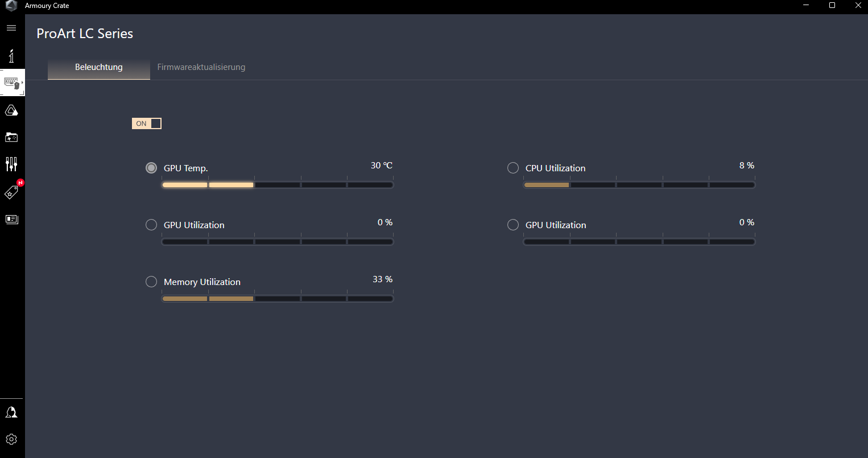Click the GPU Temp. level bar
The height and width of the screenshot is (458, 868).
click(x=278, y=185)
